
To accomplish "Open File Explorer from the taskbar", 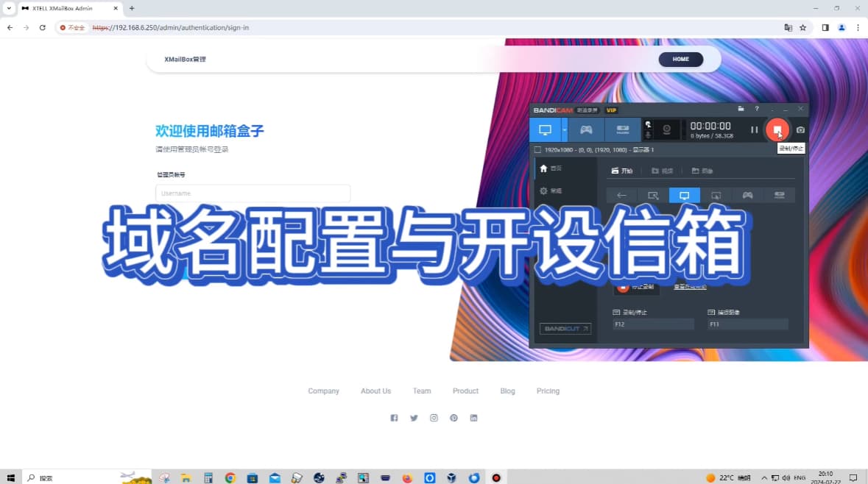I will (x=186, y=478).
